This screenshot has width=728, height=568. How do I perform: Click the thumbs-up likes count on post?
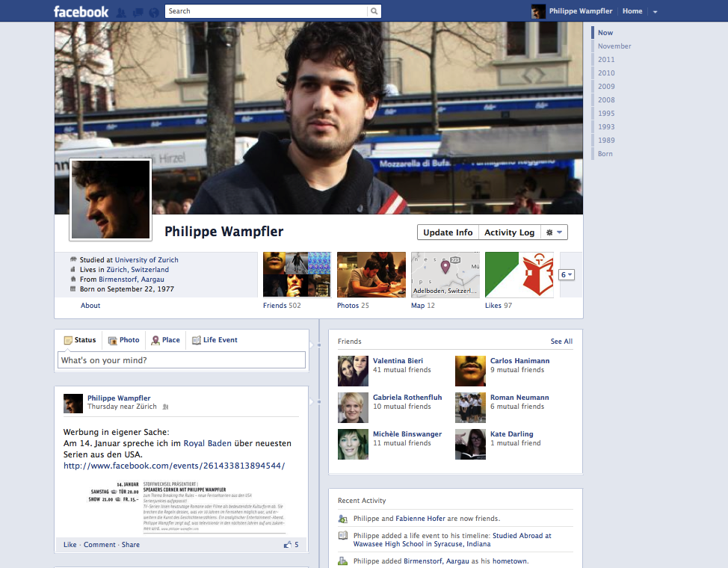[291, 545]
